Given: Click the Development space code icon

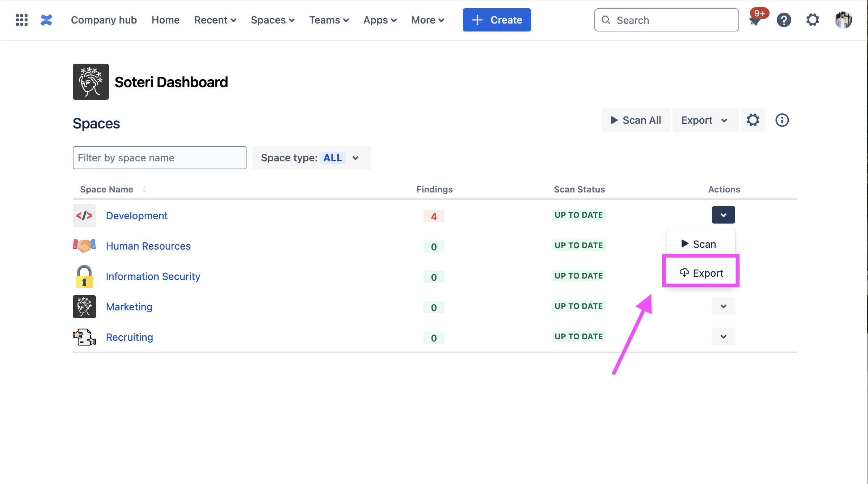Looking at the screenshot, I should 84,215.
